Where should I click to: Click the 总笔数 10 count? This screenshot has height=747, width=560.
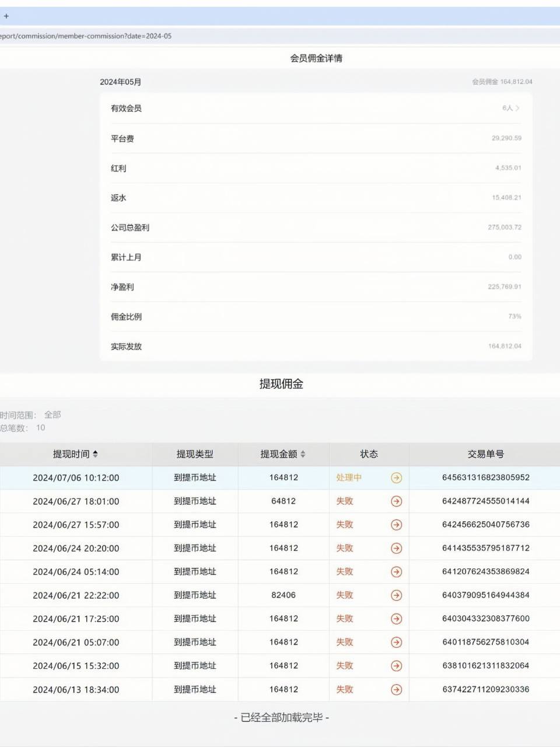[x=40, y=428]
